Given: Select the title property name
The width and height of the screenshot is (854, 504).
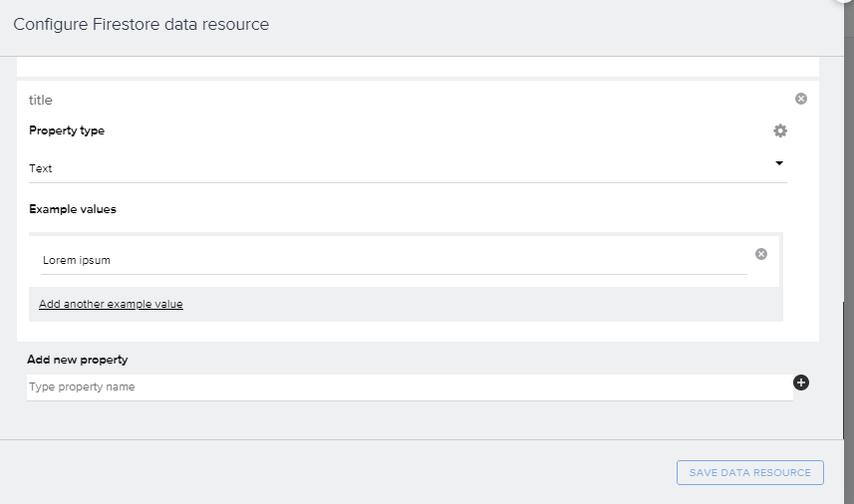Looking at the screenshot, I should pos(41,101).
